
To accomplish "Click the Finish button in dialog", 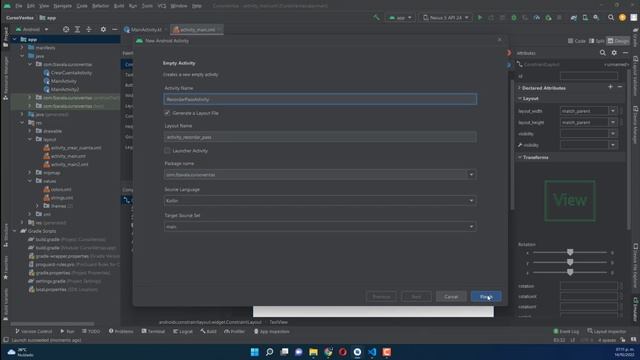I will (486, 297).
